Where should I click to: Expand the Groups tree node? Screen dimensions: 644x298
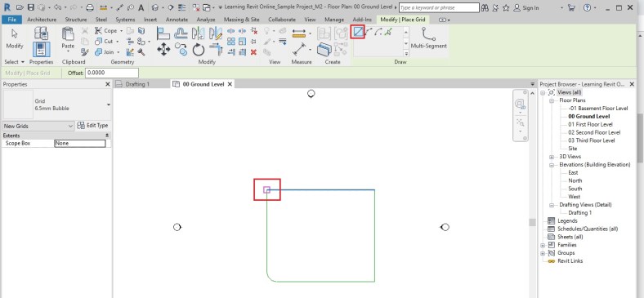tap(543, 253)
